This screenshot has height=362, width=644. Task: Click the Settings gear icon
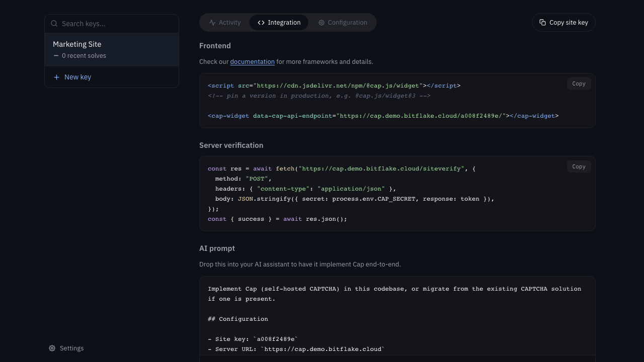[x=52, y=348]
